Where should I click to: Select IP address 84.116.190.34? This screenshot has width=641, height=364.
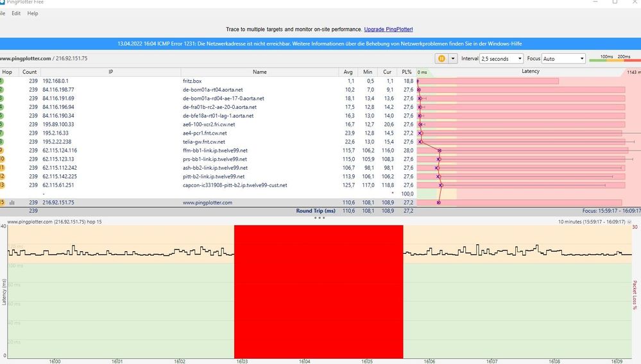point(58,116)
